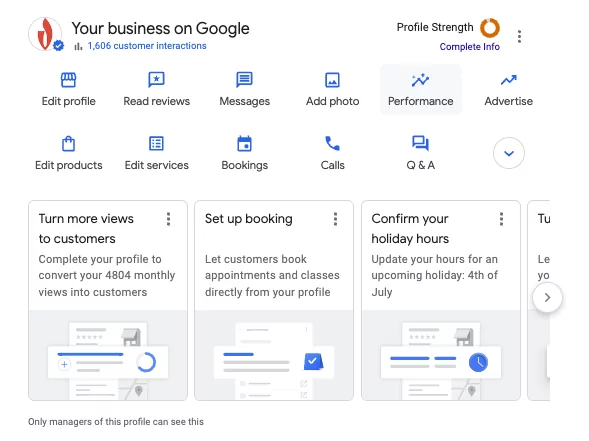Open Edit services list icon
Screen dimensions: 589x441
[156, 143]
